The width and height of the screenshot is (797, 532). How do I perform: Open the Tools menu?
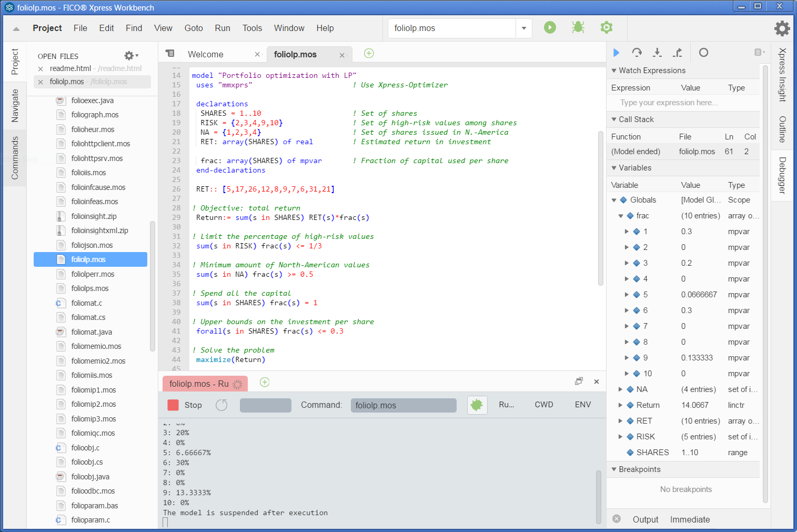(x=252, y=28)
